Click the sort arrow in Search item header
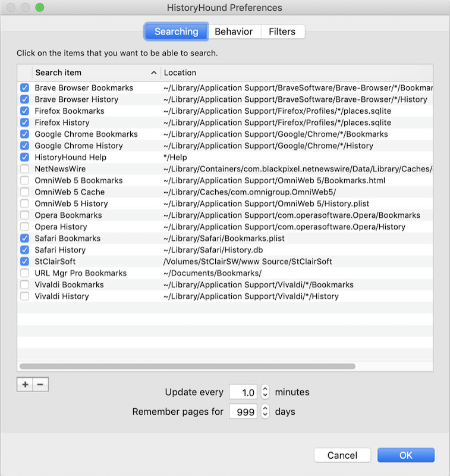The height and width of the screenshot is (476, 450). (154, 73)
